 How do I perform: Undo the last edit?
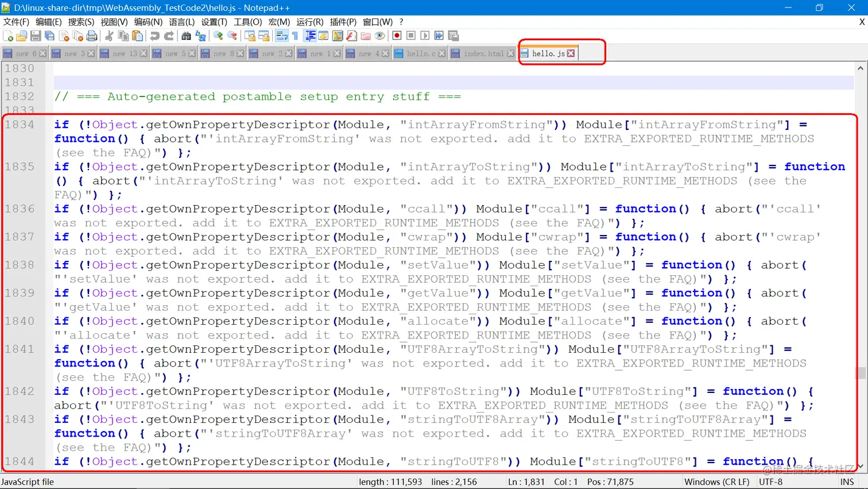point(154,36)
